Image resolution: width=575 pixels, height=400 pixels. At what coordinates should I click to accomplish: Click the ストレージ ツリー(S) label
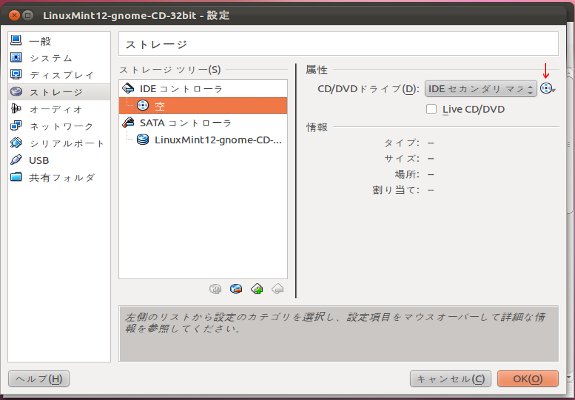pyautogui.click(x=170, y=70)
